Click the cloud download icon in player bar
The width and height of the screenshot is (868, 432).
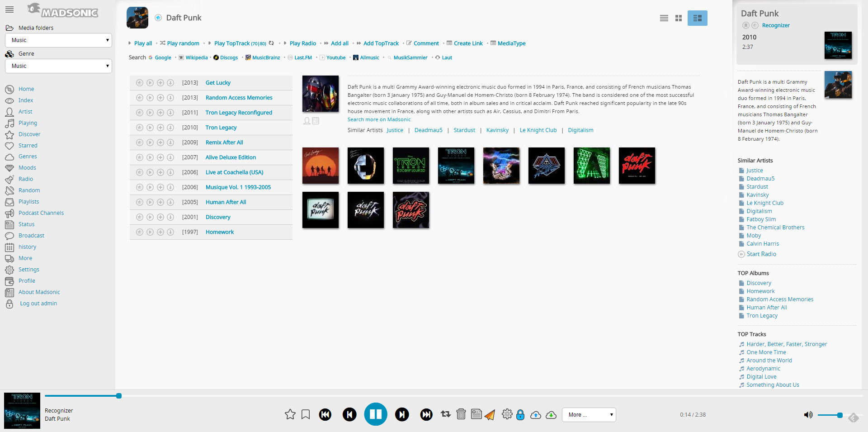[x=551, y=415]
